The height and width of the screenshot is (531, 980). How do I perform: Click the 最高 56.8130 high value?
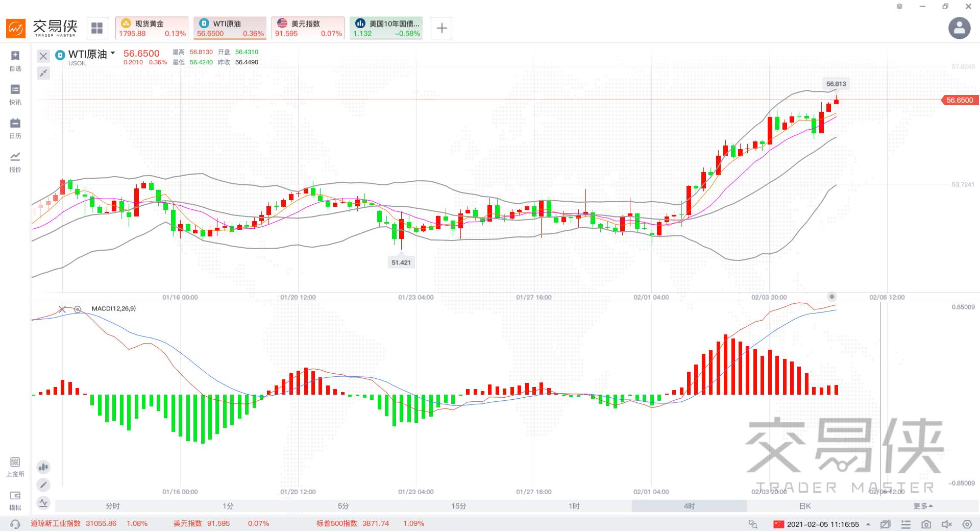click(192, 52)
